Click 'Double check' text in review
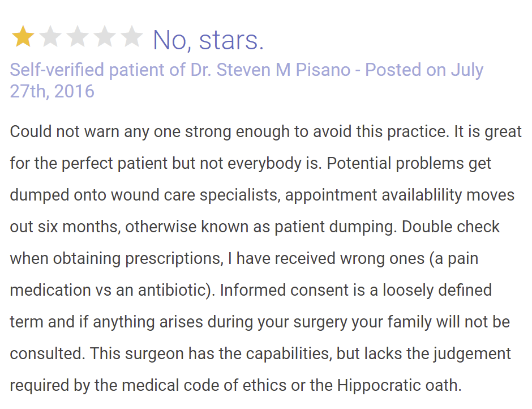The image size is (532, 409). coord(451,227)
